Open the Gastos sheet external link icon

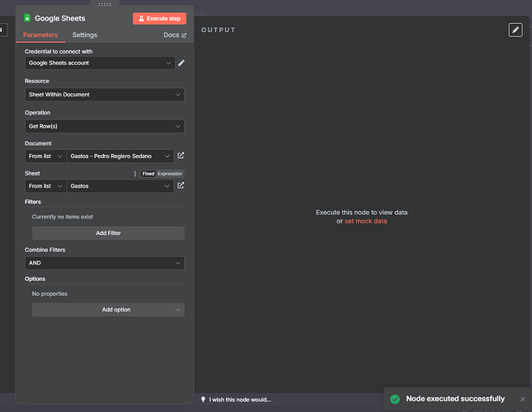coord(181,185)
